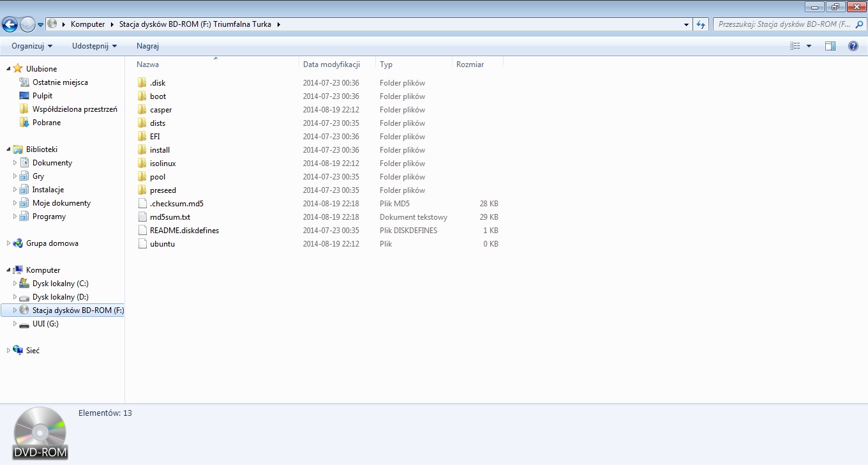
Task: Click the 29 KB size cell
Action: click(489, 217)
